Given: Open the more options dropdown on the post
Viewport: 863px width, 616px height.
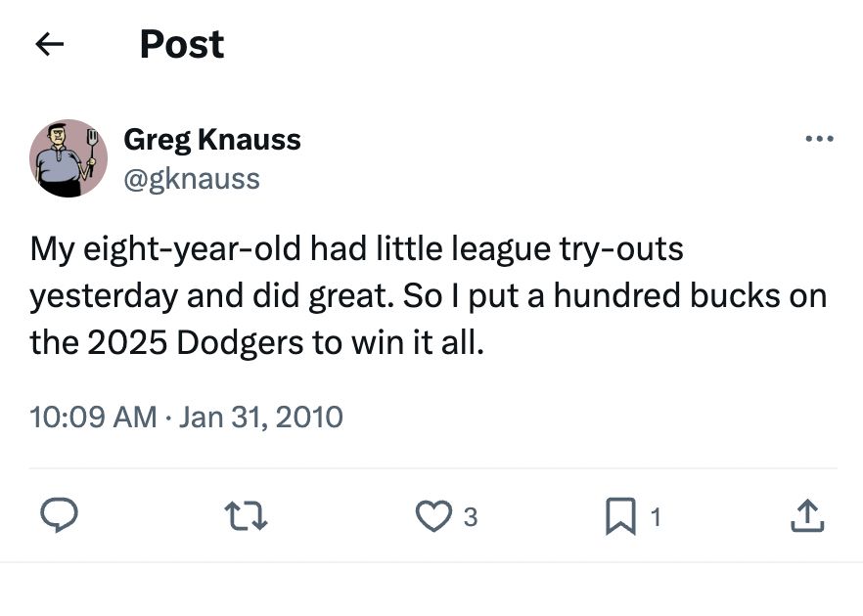Looking at the screenshot, I should point(818,138).
